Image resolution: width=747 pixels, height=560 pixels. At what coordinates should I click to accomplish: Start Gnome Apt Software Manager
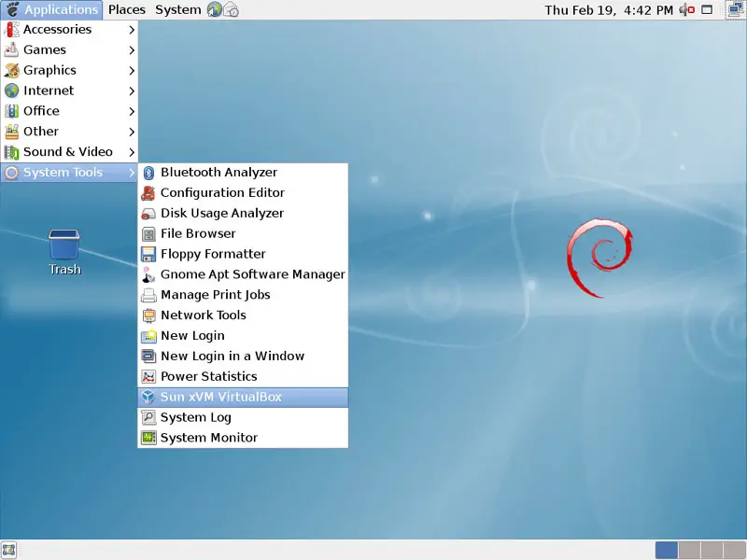point(243,274)
